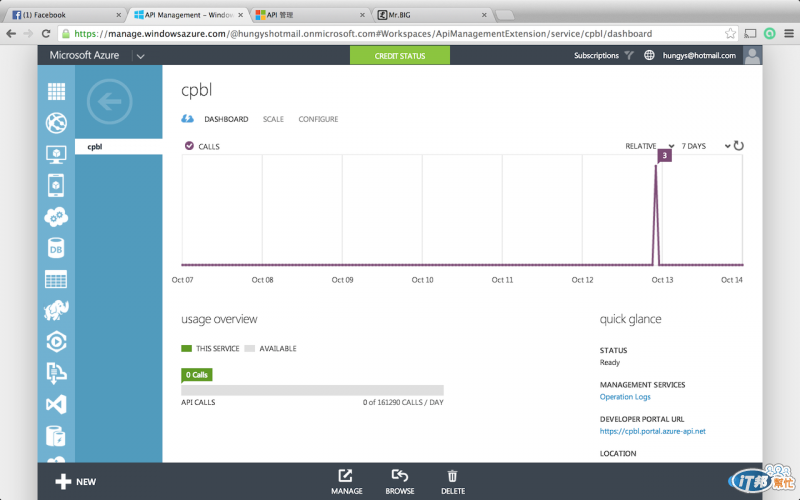Open the All Items grid icon
The width and height of the screenshot is (800, 500).
click(56, 92)
